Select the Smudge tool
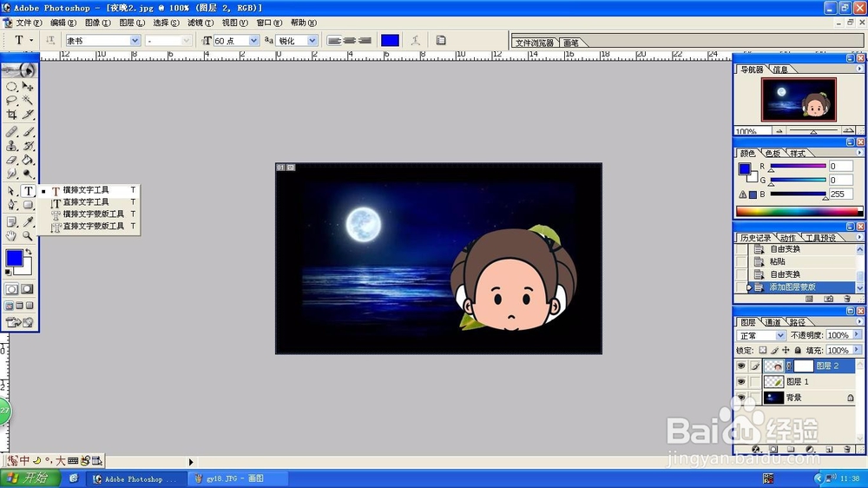Screen dimensions: 868x488 [11, 174]
